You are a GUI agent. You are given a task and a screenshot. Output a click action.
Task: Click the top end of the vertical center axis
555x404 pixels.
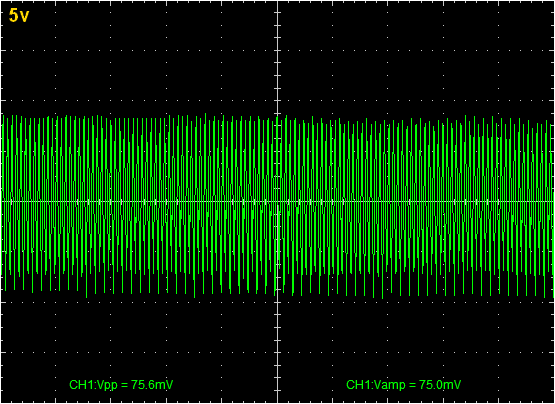(278, 2)
